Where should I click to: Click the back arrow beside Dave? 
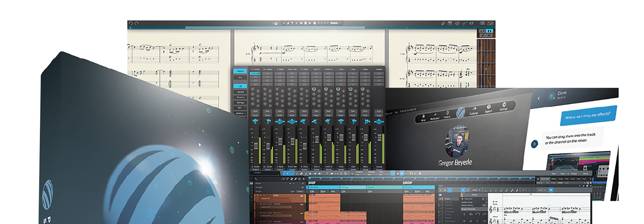pos(539,98)
